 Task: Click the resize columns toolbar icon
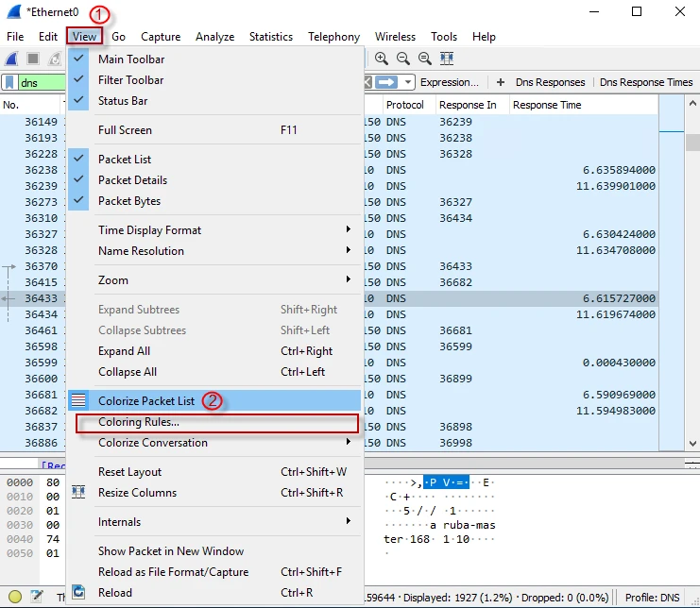click(447, 59)
